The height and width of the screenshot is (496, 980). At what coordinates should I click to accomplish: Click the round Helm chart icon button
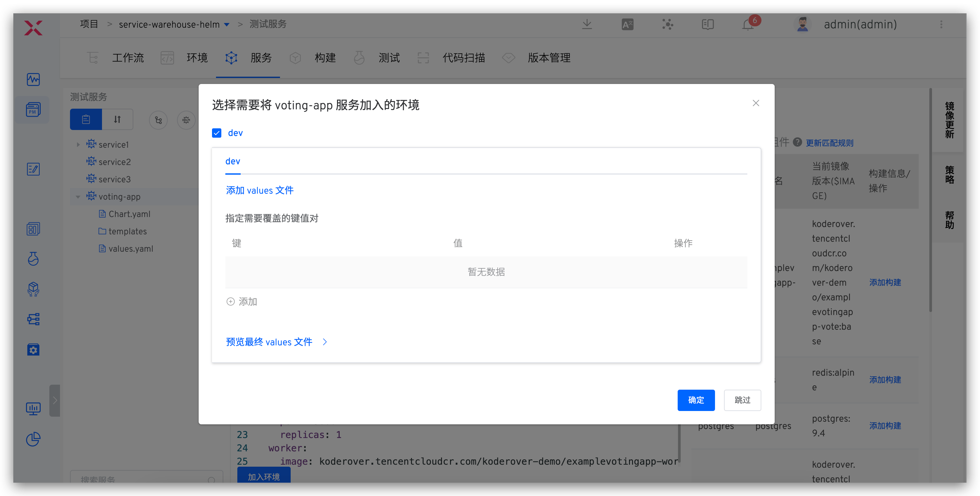pos(186,120)
